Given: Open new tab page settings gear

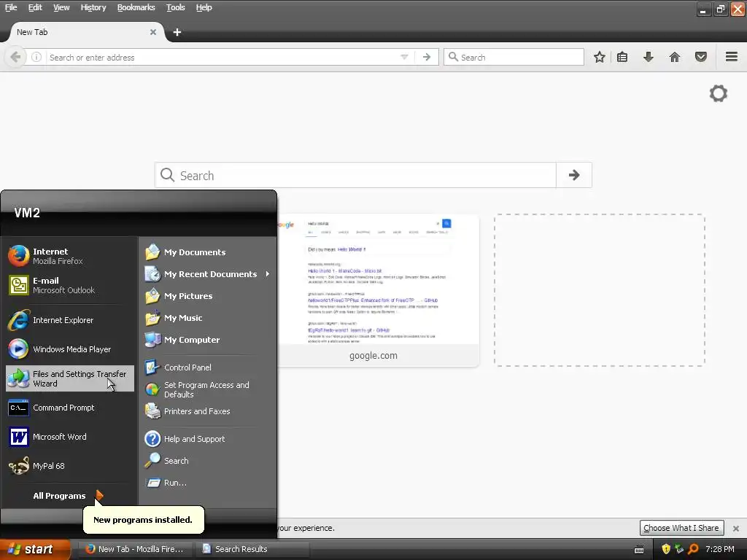Looking at the screenshot, I should [x=719, y=93].
